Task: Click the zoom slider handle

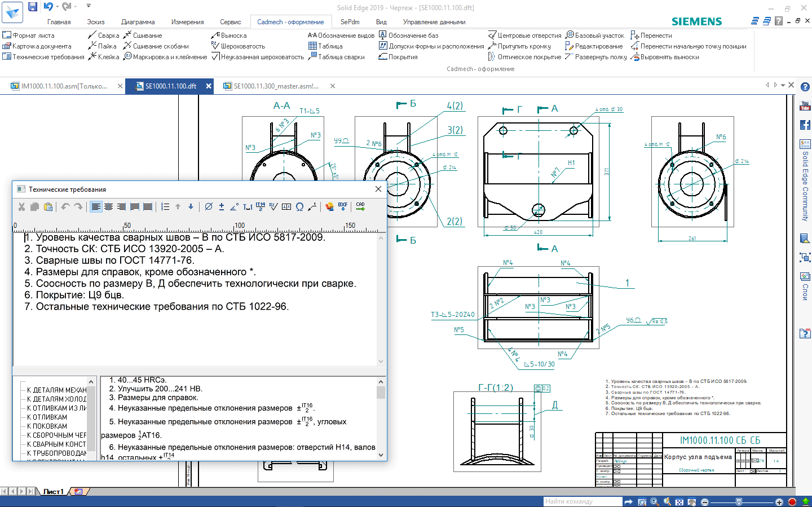Action: coord(739,502)
